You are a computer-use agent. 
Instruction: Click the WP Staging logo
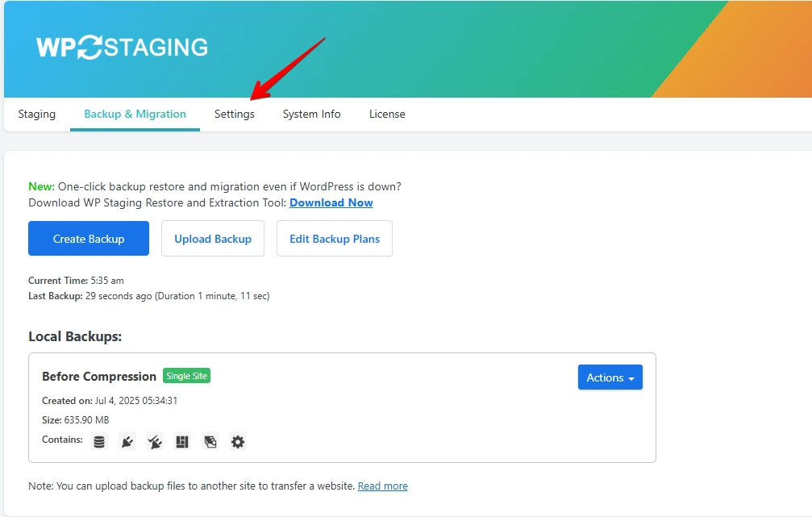(x=123, y=47)
